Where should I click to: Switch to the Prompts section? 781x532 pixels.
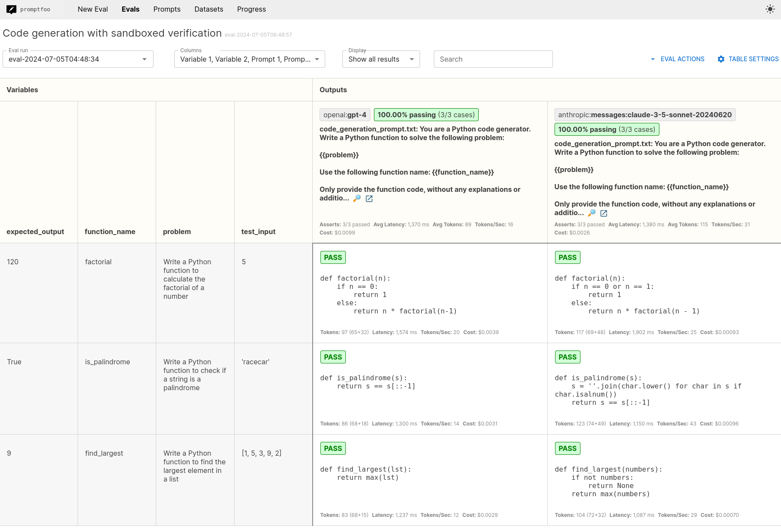167,9
